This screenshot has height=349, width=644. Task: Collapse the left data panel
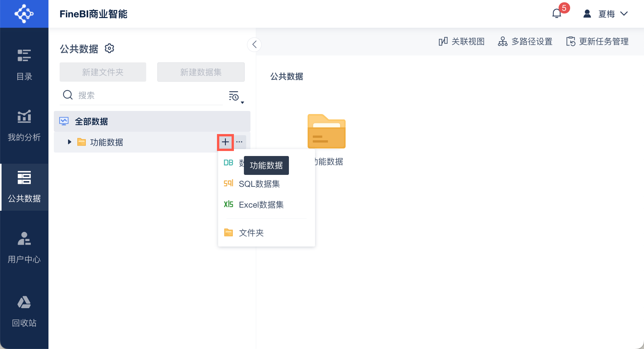(254, 45)
